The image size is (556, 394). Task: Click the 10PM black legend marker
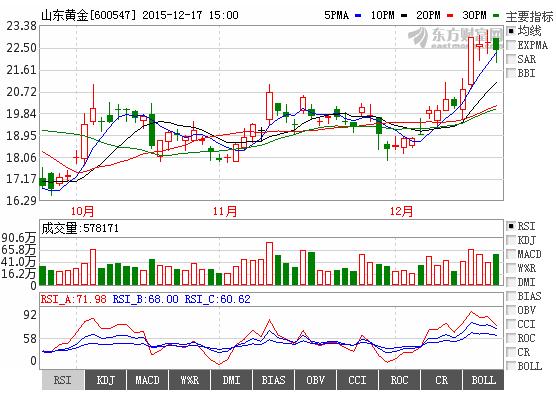[x=404, y=16]
